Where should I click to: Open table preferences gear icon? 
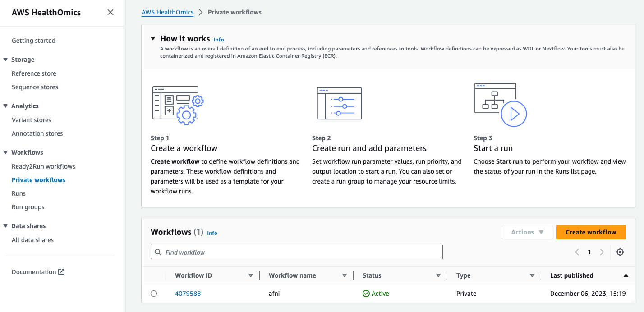tap(620, 252)
